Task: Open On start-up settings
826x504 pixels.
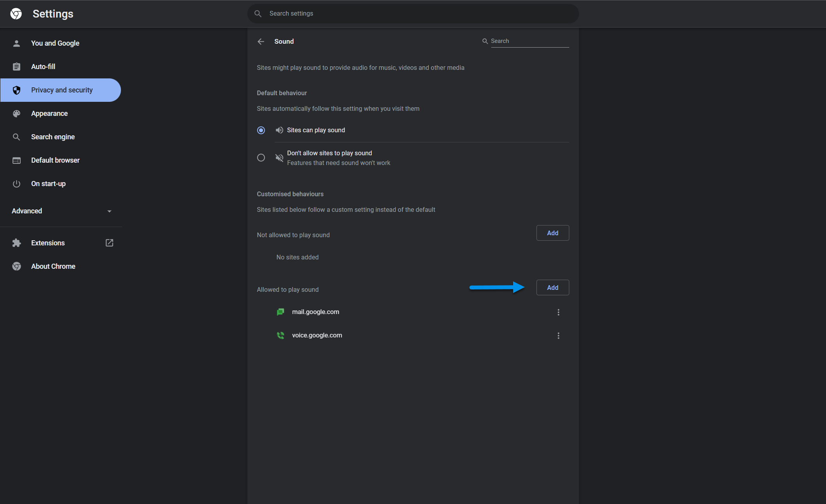Action: coord(60,184)
